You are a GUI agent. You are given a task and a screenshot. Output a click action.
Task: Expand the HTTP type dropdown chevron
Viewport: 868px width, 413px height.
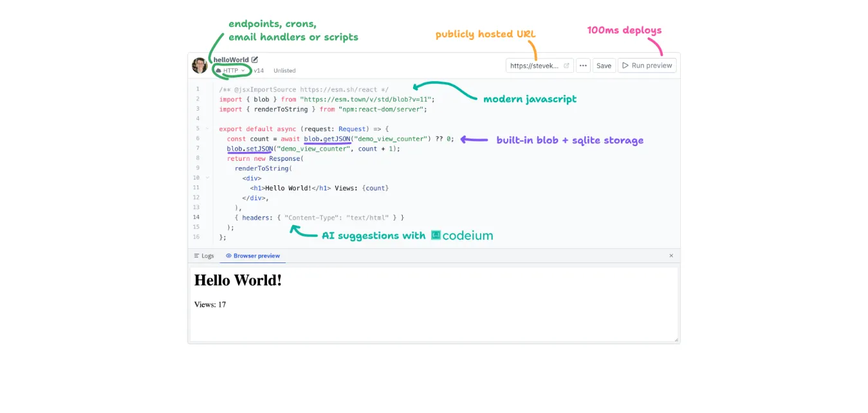click(x=243, y=71)
